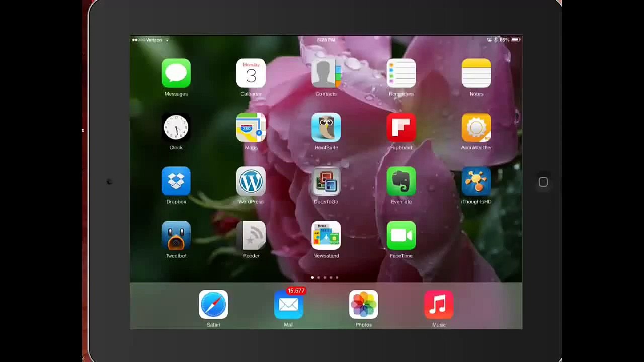The width and height of the screenshot is (644, 362).
Task: Open the Reminders app
Action: (401, 73)
